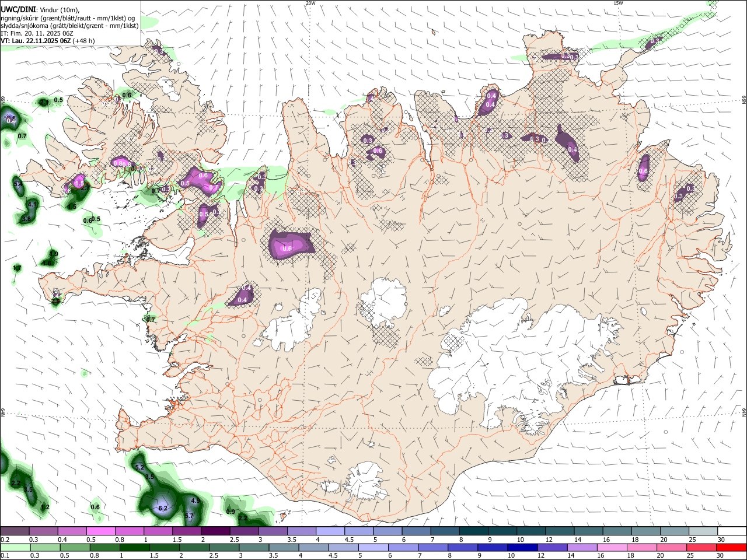
Task: Click the '2.7' rain value in the Westfjords
Action: pyautogui.click(x=84, y=188)
